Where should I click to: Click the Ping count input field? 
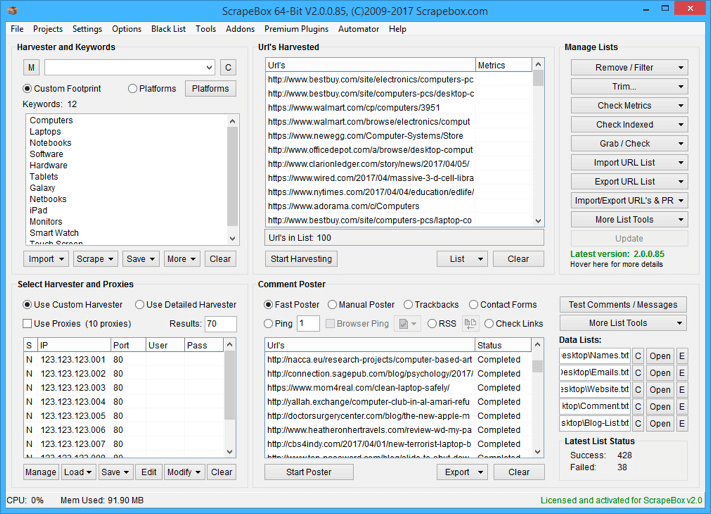[x=308, y=324]
